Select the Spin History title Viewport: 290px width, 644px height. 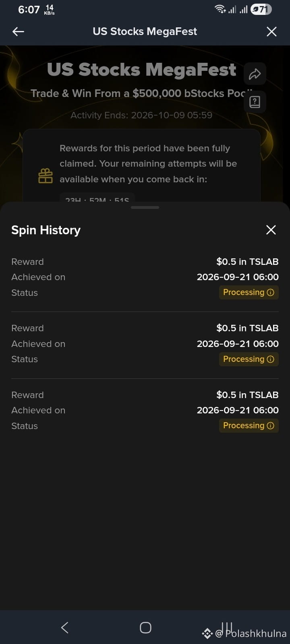[x=46, y=230]
